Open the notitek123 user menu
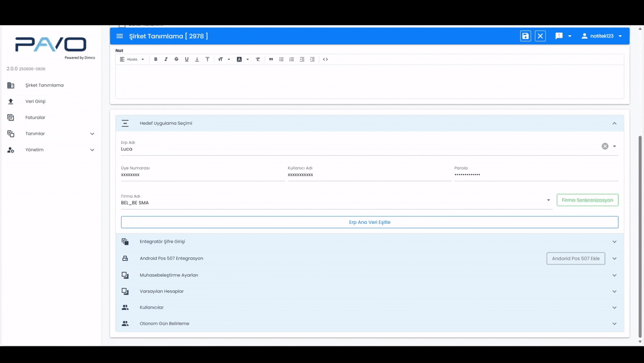This screenshot has width=644, height=363. tap(602, 36)
